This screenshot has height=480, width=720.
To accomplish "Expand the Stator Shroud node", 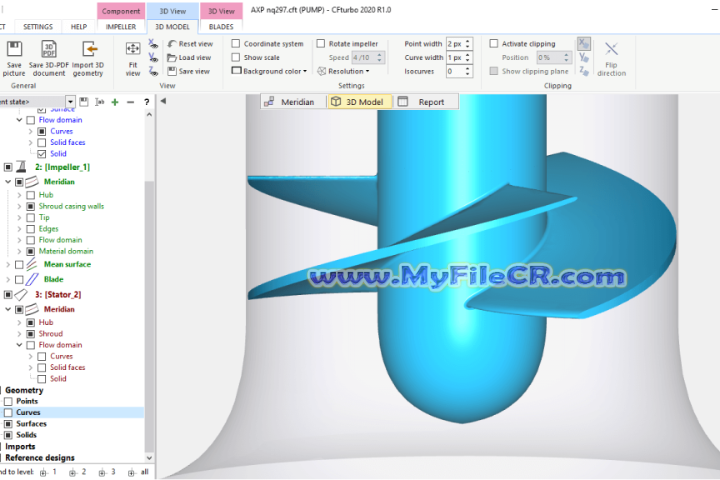I will tap(19, 334).
